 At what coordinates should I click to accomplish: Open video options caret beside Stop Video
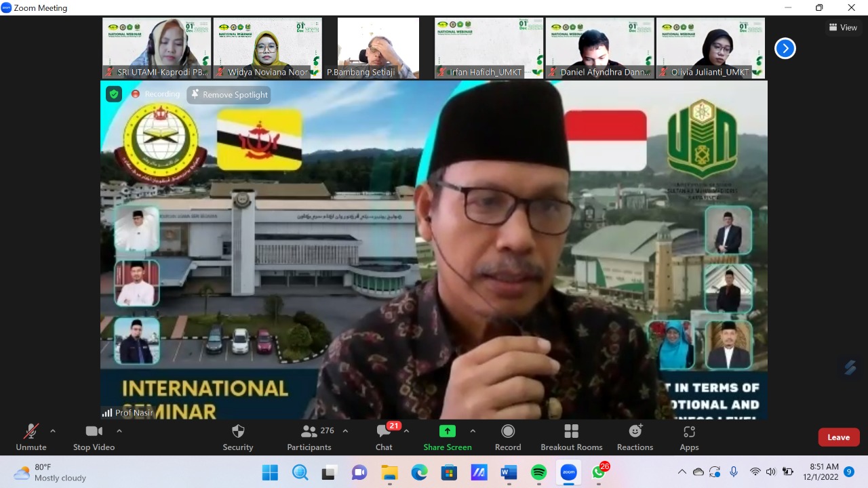click(x=119, y=431)
